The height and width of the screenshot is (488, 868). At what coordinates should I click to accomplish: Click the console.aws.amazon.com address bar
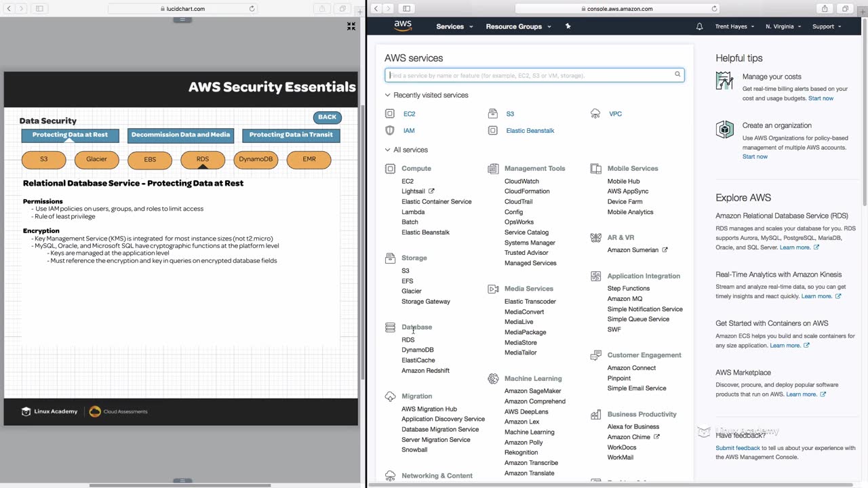pyautogui.click(x=617, y=9)
